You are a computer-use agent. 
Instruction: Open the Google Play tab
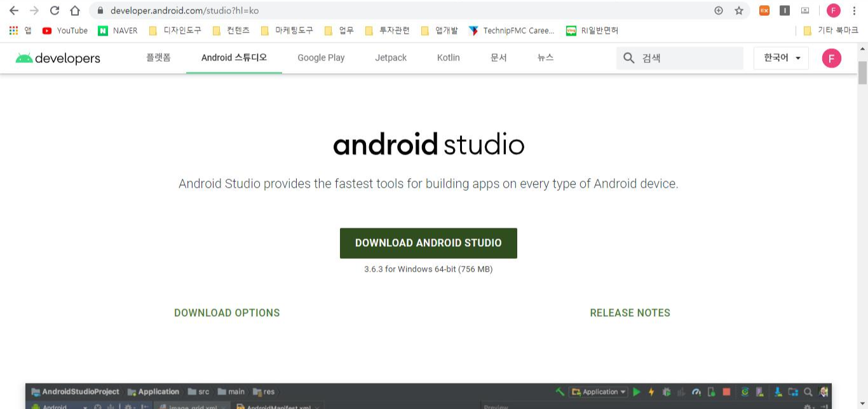pyautogui.click(x=321, y=57)
